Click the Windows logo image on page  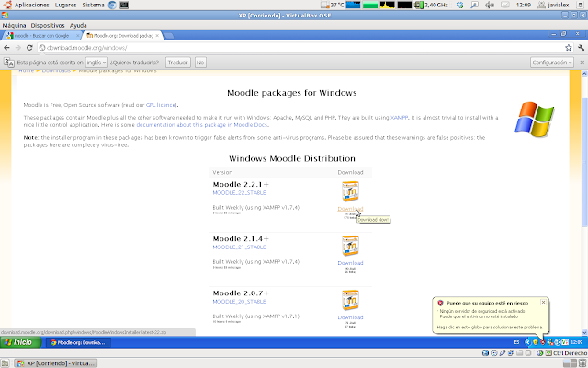click(535, 119)
